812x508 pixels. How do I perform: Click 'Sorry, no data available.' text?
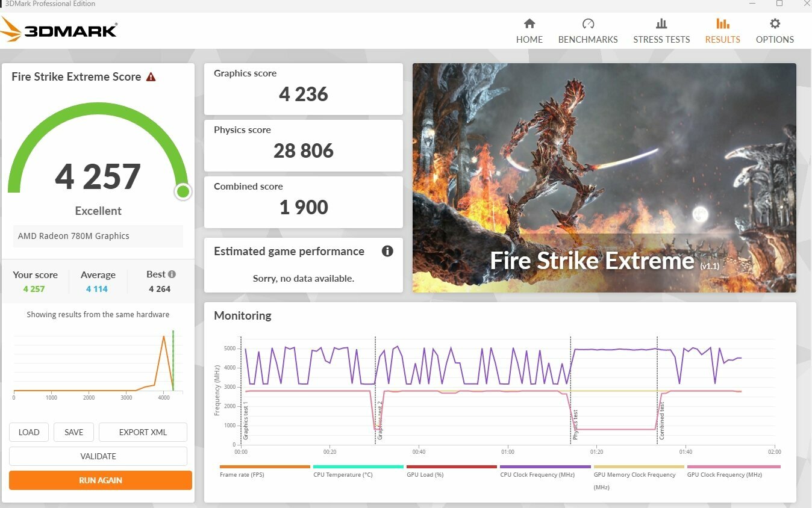pos(304,279)
